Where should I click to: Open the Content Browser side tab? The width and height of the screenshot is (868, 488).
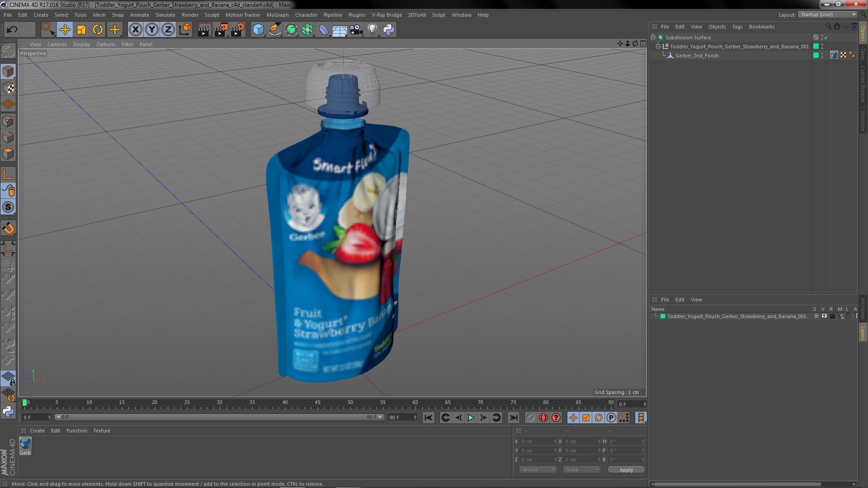(863, 84)
